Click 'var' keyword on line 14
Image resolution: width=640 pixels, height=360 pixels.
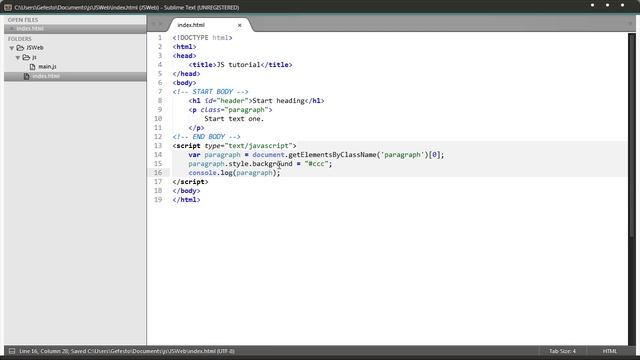pos(194,155)
